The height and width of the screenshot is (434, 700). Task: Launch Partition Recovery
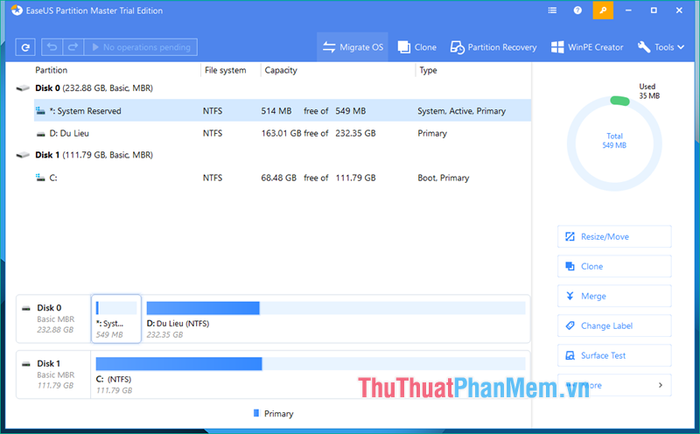pos(493,47)
